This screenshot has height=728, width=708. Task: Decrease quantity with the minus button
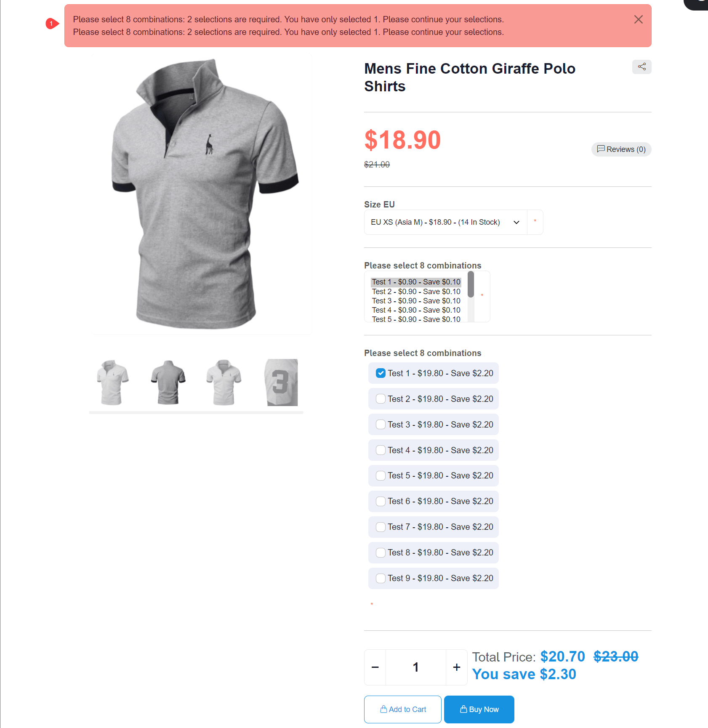tap(375, 667)
